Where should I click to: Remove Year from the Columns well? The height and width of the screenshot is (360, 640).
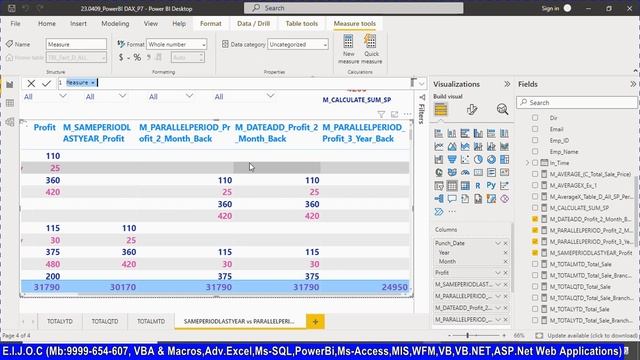(506, 253)
